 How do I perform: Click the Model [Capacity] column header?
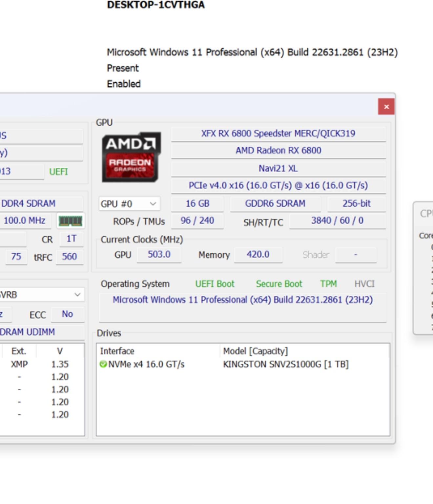pos(255,351)
